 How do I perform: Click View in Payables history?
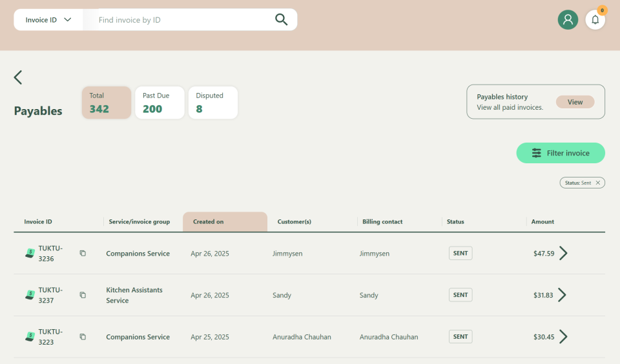575,102
